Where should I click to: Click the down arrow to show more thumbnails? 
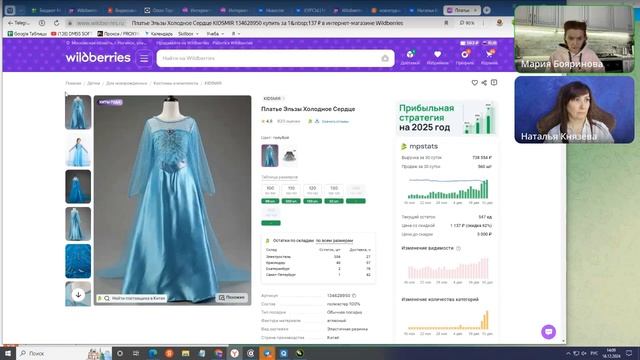[x=78, y=295]
